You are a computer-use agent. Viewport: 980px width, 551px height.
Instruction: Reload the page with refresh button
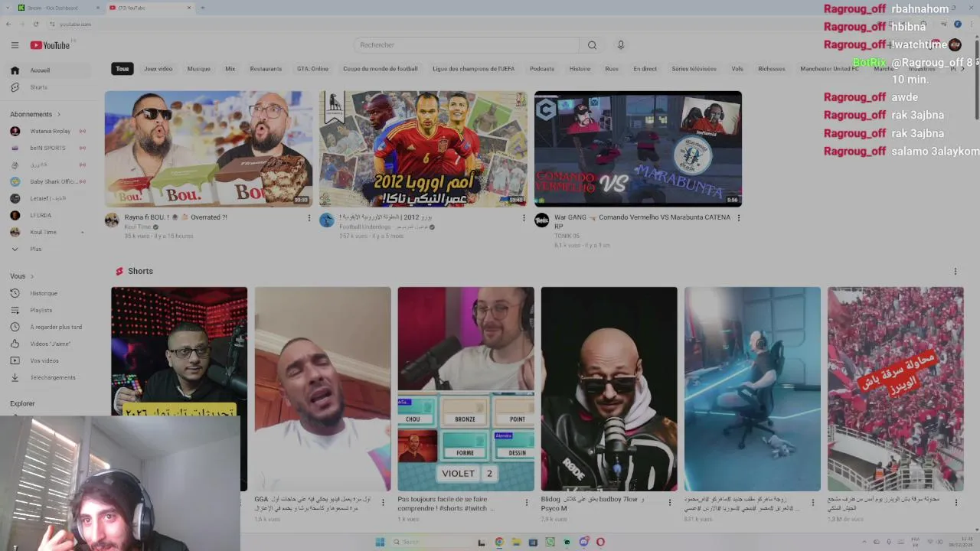coord(35,24)
